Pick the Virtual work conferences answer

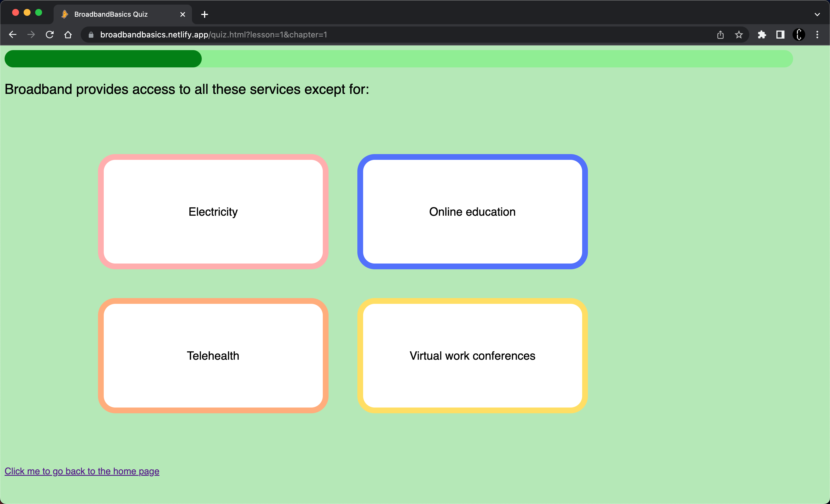tap(472, 356)
